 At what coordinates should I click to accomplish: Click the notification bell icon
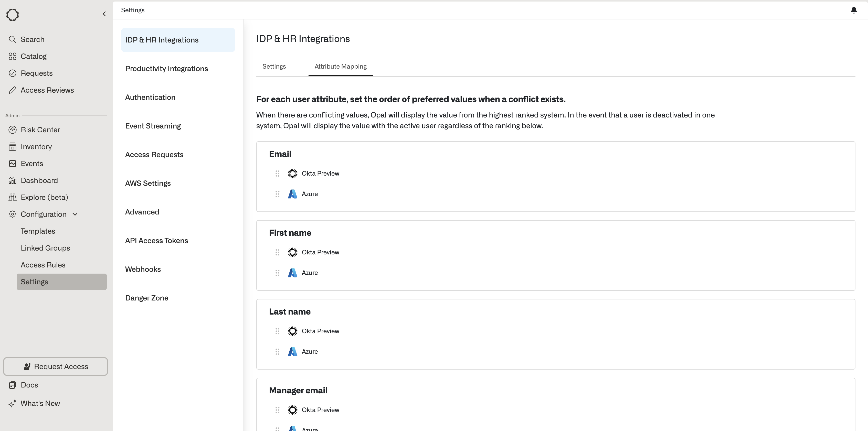[x=853, y=10]
